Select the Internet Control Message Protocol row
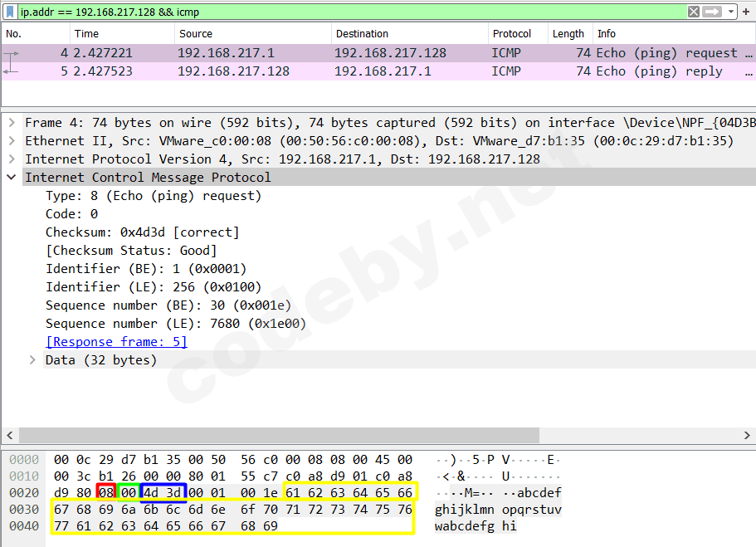 pos(389,178)
